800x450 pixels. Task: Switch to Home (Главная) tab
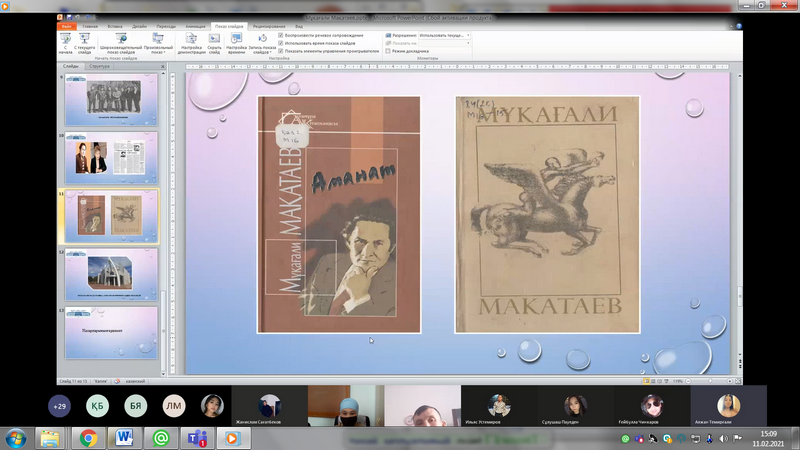pyautogui.click(x=90, y=26)
